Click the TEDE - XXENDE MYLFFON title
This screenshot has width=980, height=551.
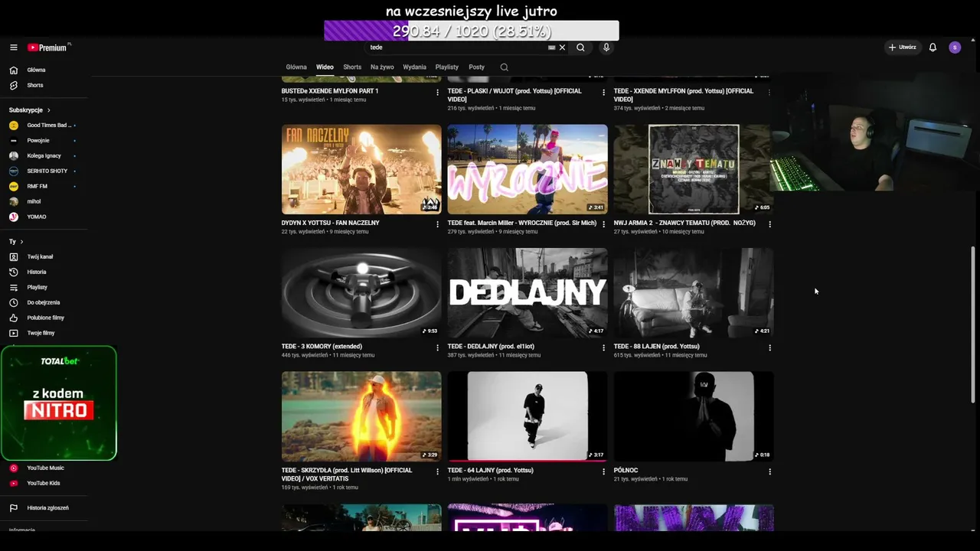[683, 95]
